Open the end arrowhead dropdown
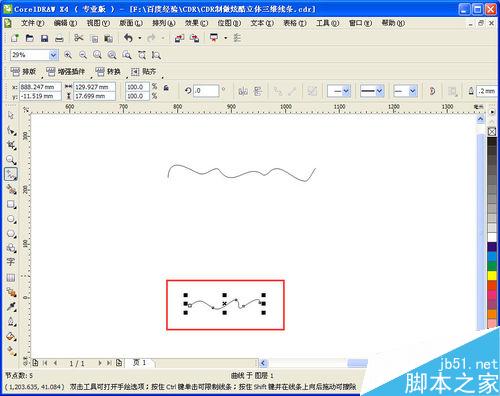 [x=412, y=91]
